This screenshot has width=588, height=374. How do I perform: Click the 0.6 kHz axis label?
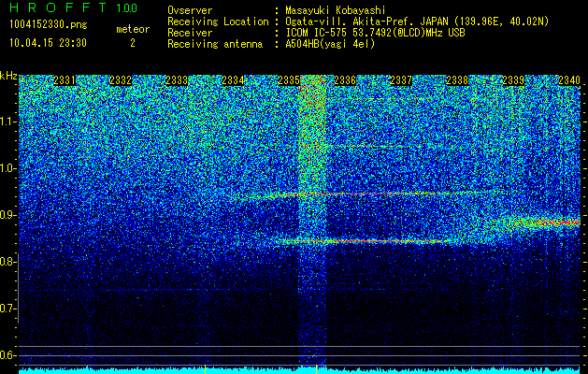(x=7, y=355)
